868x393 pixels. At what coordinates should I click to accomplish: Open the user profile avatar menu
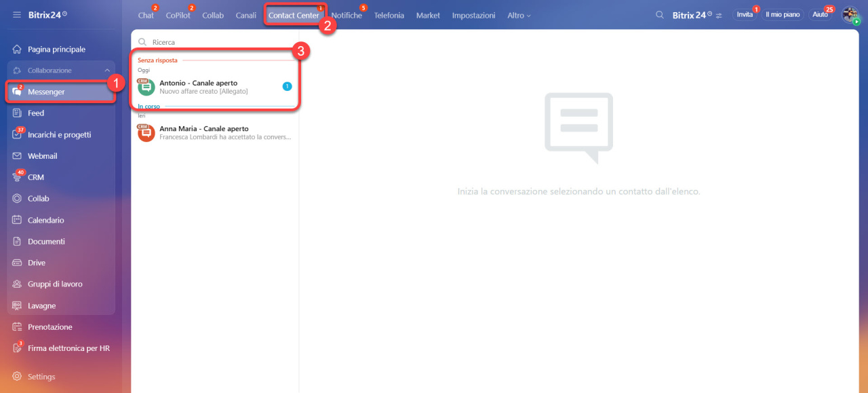(x=850, y=15)
